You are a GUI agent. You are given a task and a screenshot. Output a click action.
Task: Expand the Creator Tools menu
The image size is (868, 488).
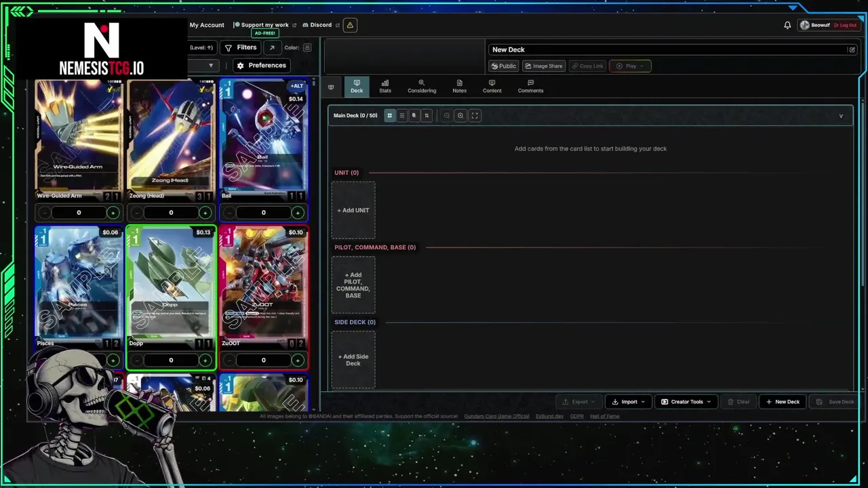(x=686, y=402)
